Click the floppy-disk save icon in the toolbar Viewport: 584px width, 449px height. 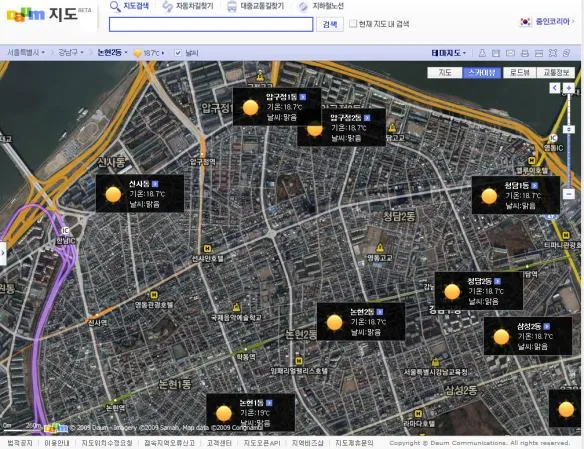coord(496,53)
